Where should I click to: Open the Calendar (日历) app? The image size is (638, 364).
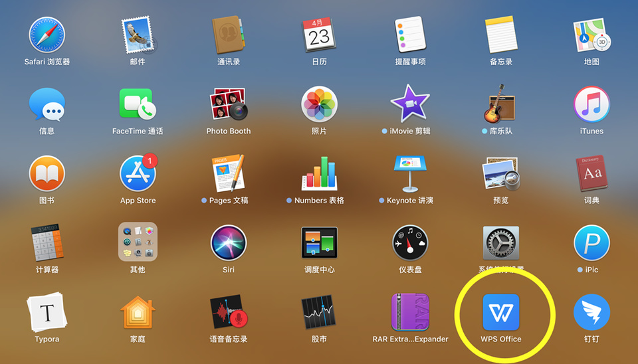pos(320,35)
